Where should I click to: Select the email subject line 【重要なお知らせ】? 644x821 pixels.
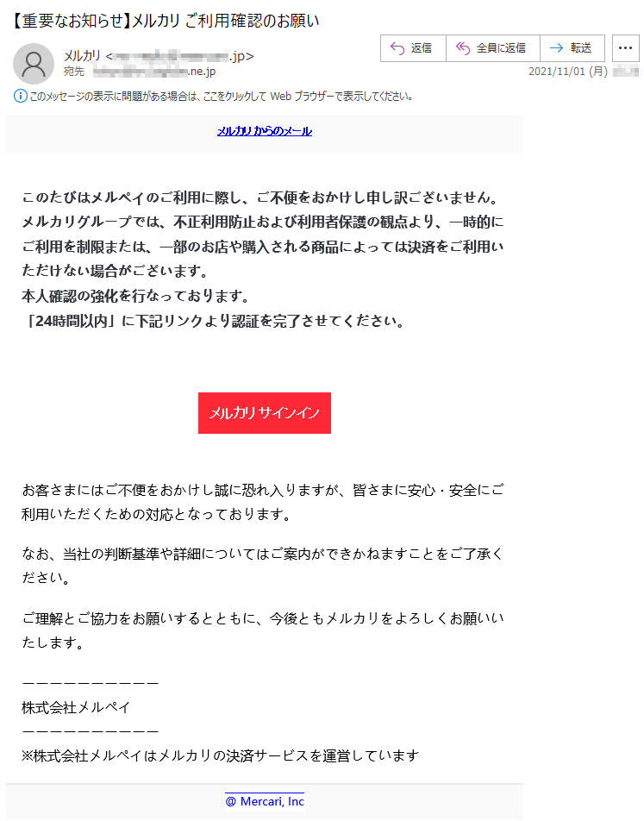[x=70, y=21]
